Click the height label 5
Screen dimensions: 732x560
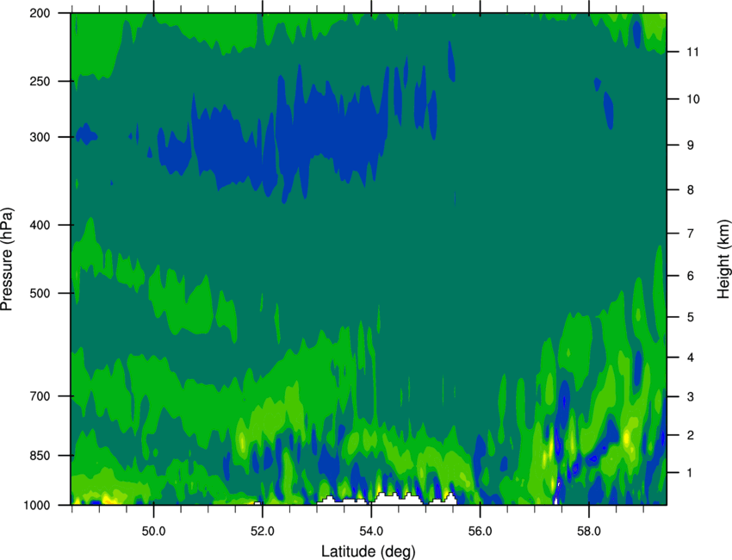[691, 318]
